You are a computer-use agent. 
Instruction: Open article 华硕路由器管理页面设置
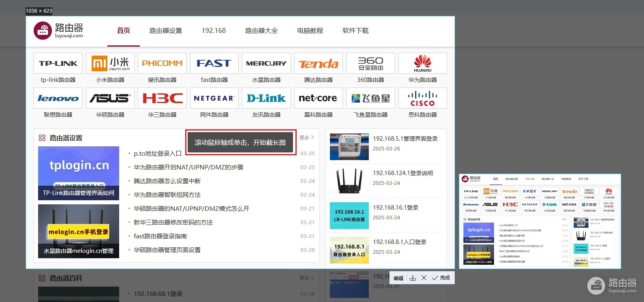pos(167,250)
